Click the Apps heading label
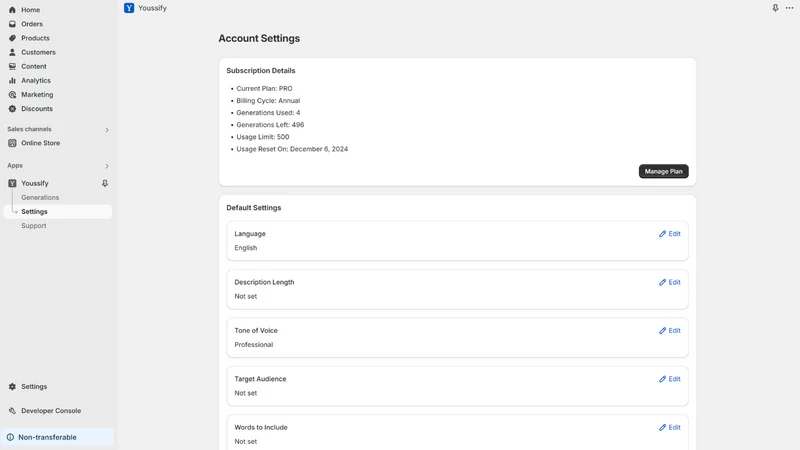 point(15,165)
